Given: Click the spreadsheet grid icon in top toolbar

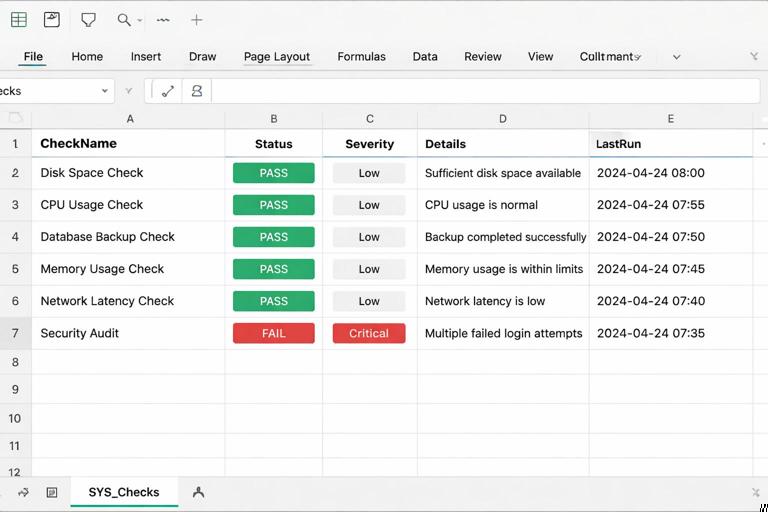Looking at the screenshot, I should coord(19,20).
